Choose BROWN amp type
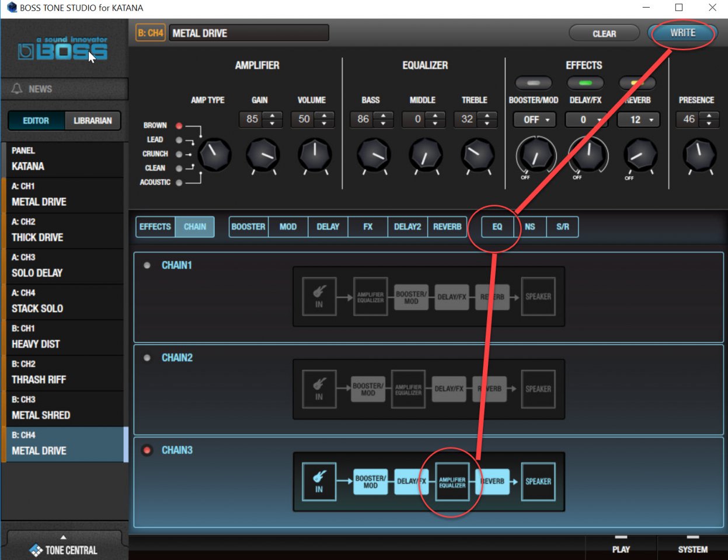Image resolution: width=728 pixels, height=560 pixels. tap(179, 125)
